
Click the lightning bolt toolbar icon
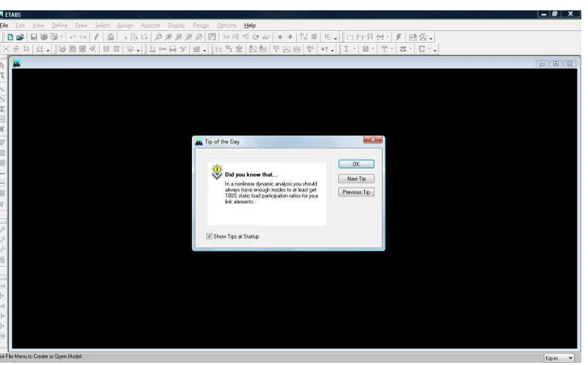pyautogui.click(x=399, y=37)
